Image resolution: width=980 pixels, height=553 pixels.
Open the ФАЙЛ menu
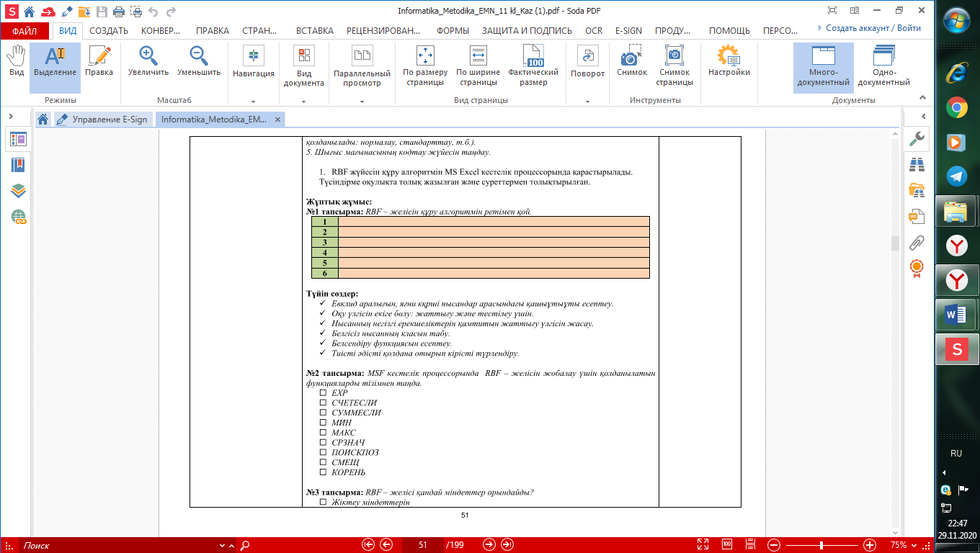point(24,31)
